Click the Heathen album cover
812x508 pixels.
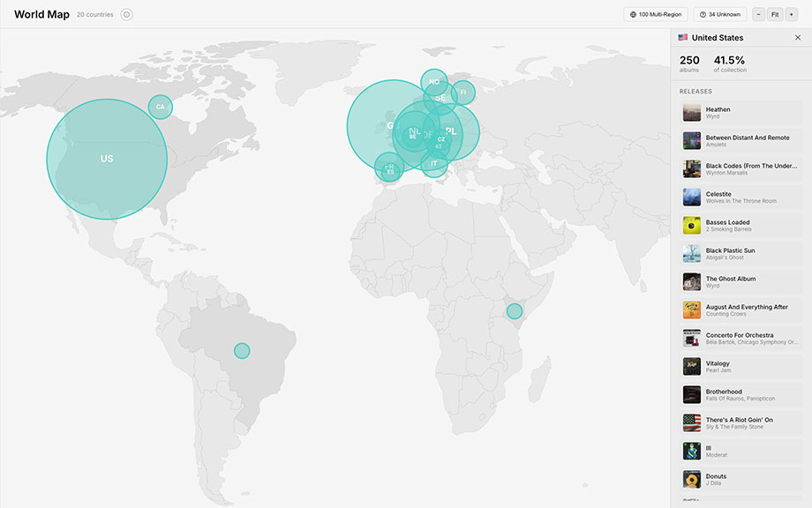tap(689, 112)
